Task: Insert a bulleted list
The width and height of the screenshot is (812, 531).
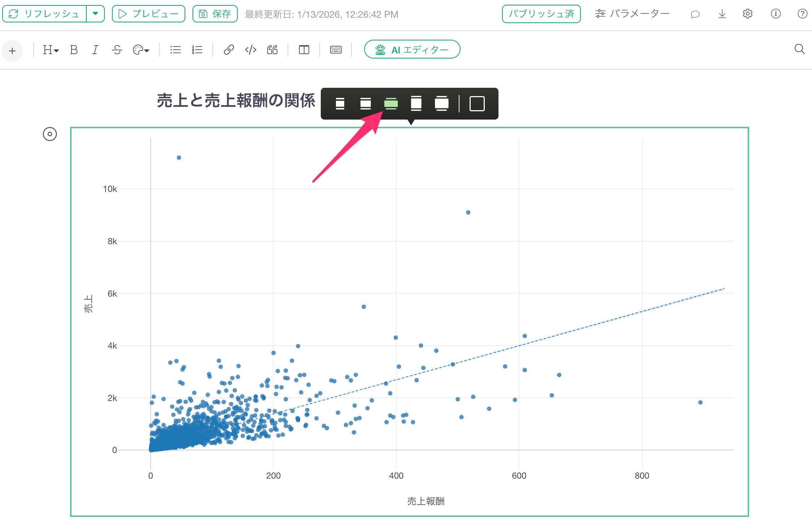Action: coord(176,50)
